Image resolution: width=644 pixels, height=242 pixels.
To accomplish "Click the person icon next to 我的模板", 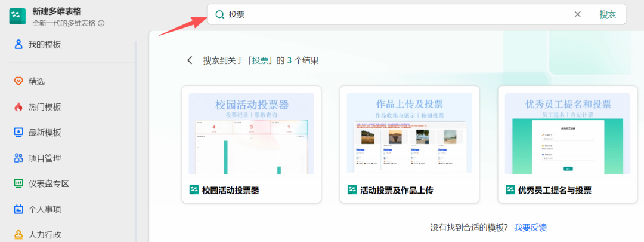I will coord(18,44).
